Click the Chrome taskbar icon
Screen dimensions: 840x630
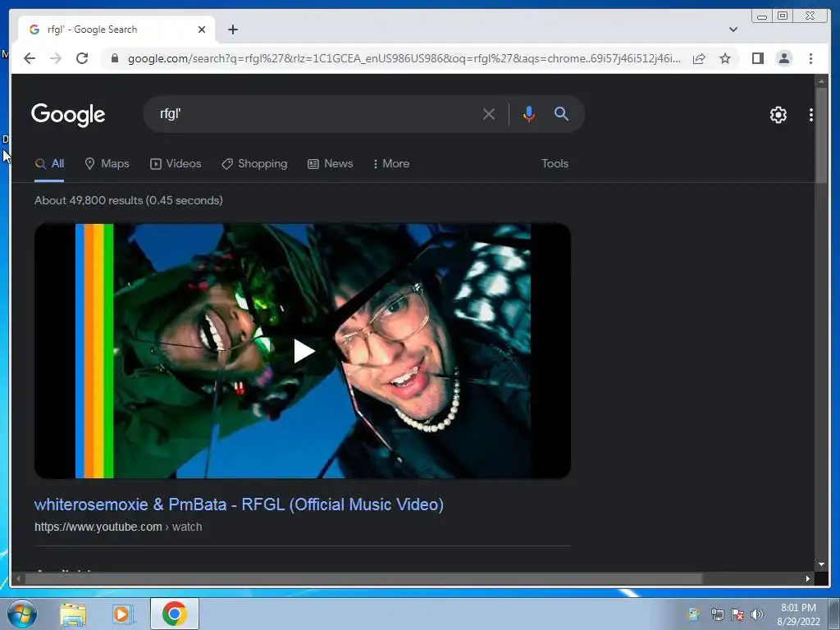(174, 614)
